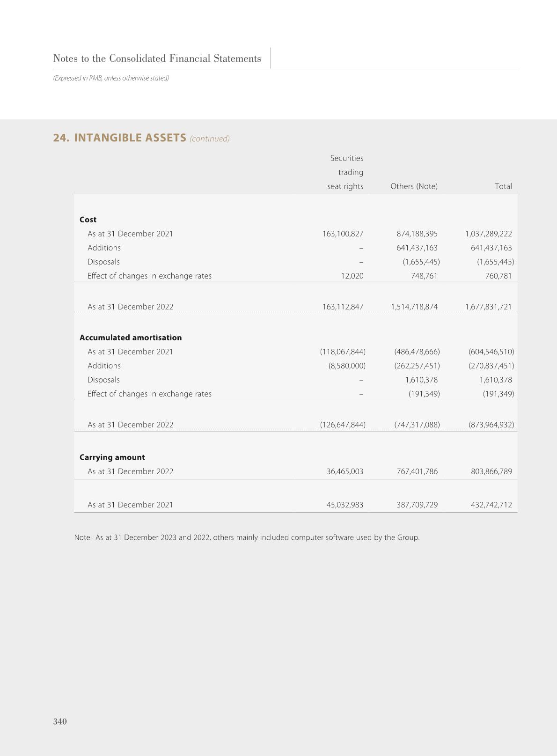Click the Additions value 641,437,163 under Others
557x756 pixels.
coord(417,248)
